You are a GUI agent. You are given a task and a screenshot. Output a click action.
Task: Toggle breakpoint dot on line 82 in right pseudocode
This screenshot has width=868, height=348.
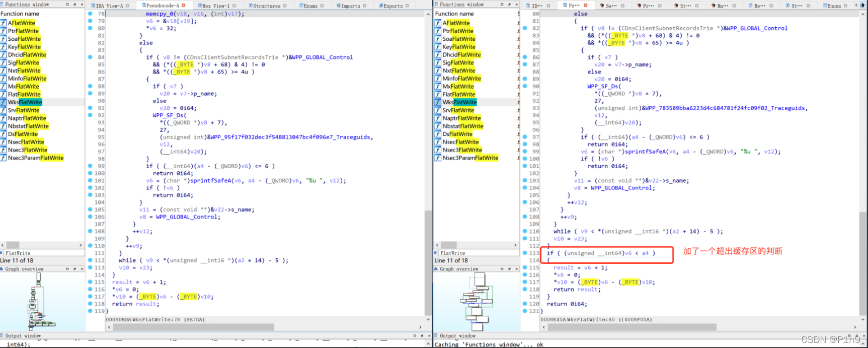[x=524, y=28]
